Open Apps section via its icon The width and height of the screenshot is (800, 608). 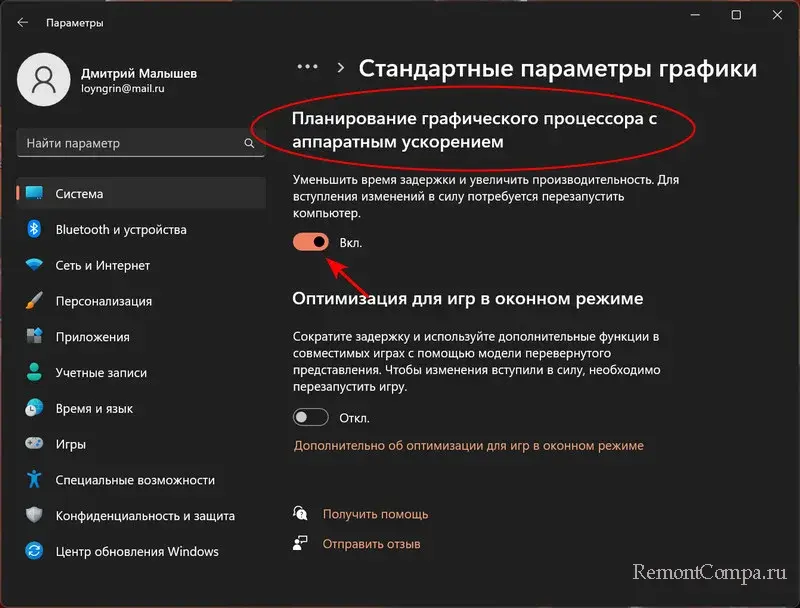point(35,337)
